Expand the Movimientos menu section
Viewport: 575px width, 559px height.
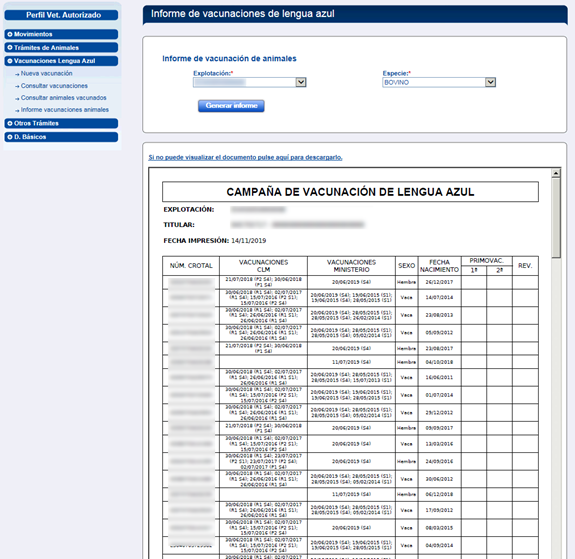[61, 34]
